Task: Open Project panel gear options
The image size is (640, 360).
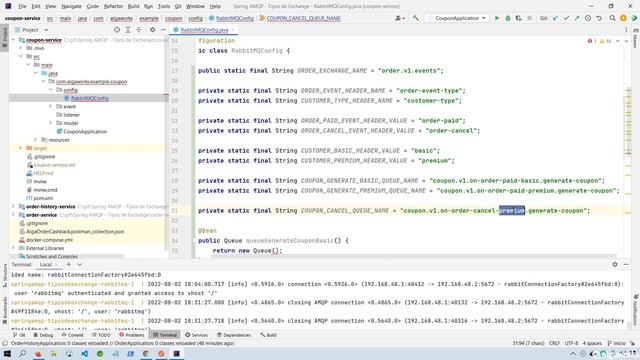Action: [x=152, y=30]
